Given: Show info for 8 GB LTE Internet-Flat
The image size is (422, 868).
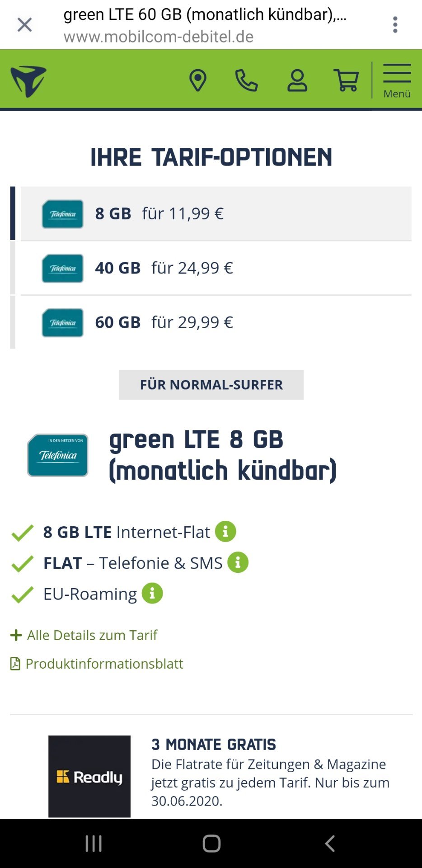Looking at the screenshot, I should tap(225, 532).
